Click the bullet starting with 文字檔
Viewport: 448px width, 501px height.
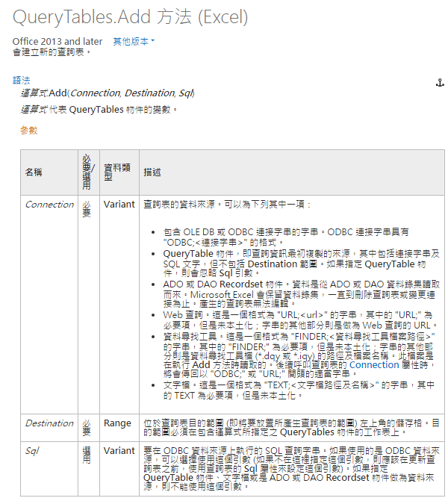(x=299, y=390)
